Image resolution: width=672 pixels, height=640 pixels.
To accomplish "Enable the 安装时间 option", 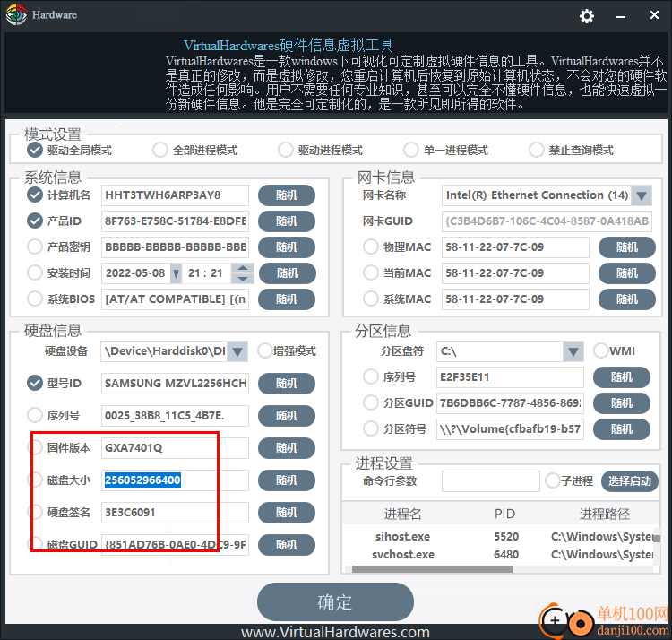I will [35, 272].
